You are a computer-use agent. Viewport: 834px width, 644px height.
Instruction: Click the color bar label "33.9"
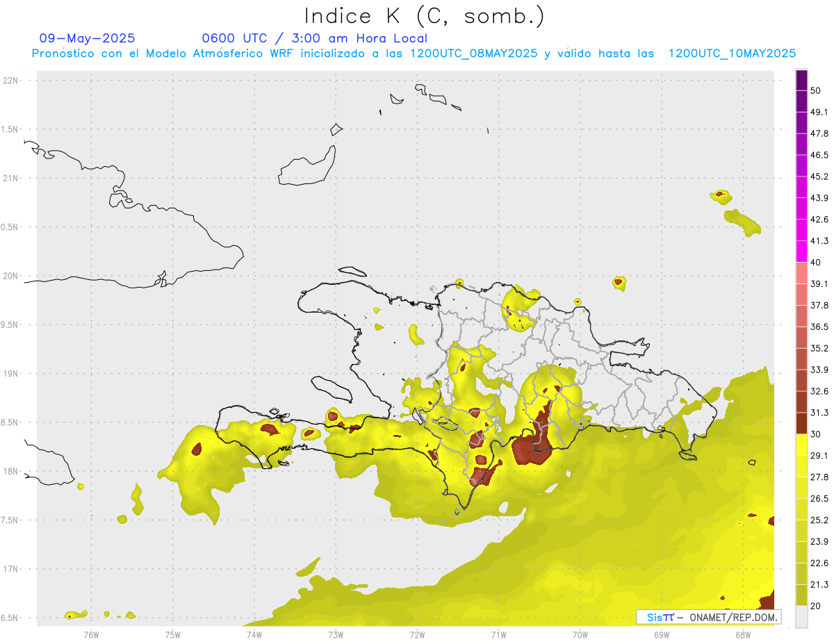coord(819,370)
